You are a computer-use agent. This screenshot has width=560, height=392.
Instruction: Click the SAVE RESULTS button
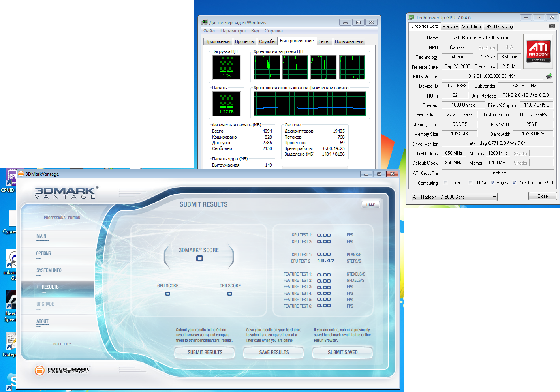click(274, 352)
